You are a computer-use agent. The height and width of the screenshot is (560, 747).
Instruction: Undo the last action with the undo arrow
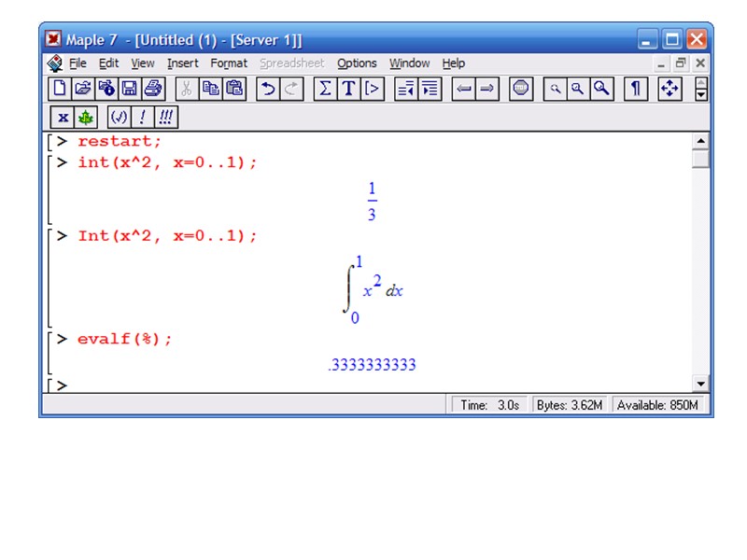(268, 89)
